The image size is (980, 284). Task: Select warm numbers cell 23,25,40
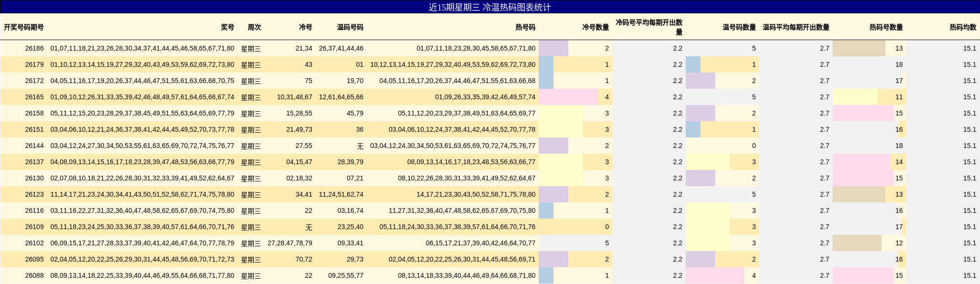click(350, 227)
